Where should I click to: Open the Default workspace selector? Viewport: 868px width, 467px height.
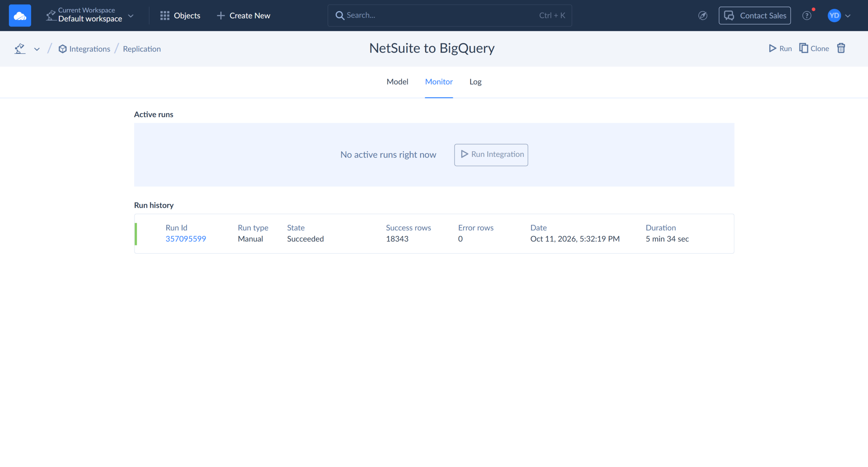pyautogui.click(x=90, y=16)
